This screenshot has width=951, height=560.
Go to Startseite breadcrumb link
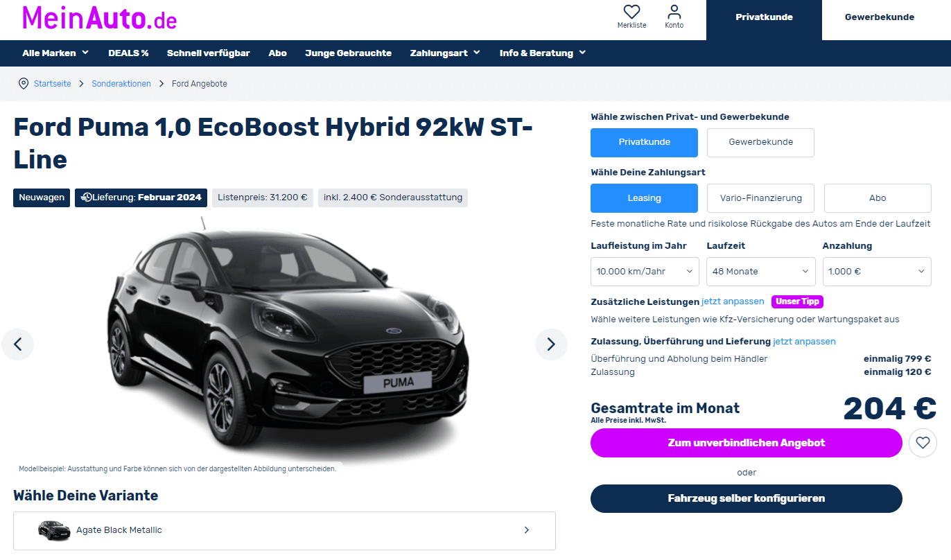point(53,84)
